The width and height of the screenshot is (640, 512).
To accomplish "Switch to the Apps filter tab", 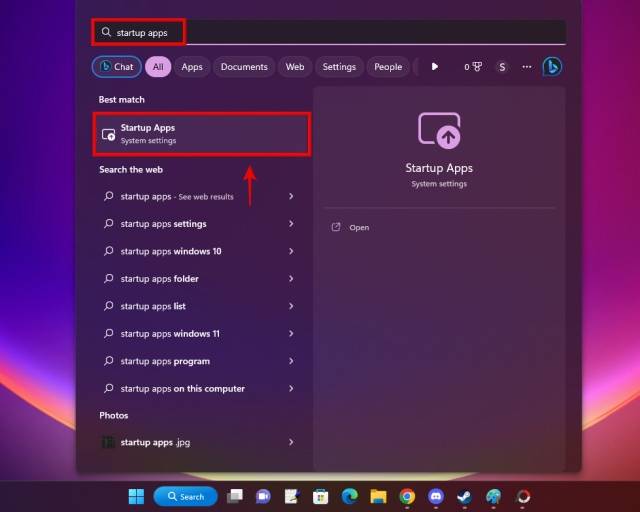I will pos(192,67).
